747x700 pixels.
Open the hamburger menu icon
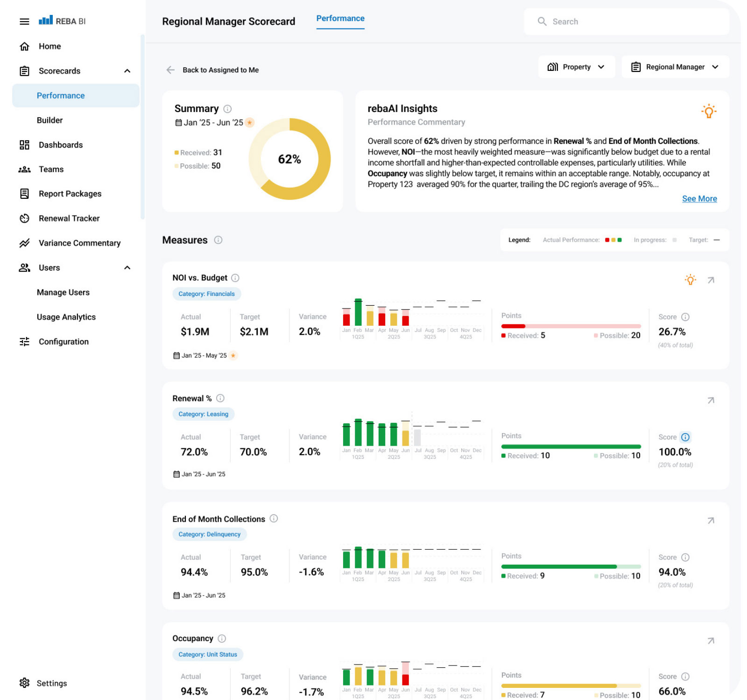(24, 21)
